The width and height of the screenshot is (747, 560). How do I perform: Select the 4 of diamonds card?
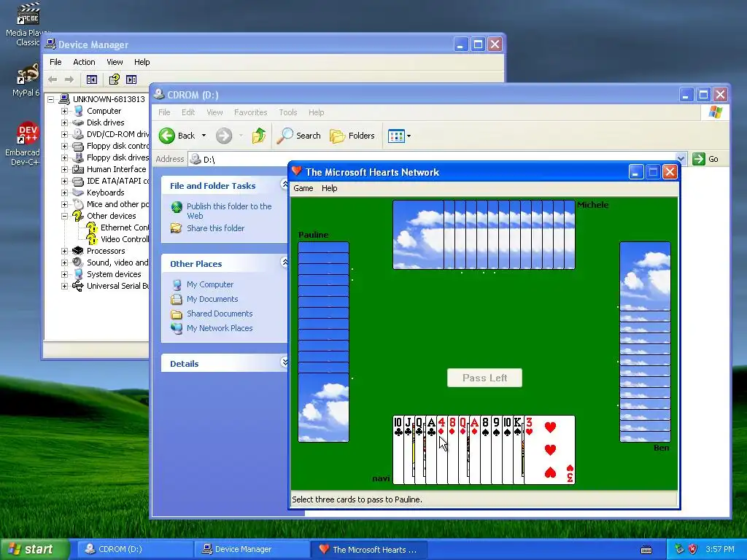(x=441, y=449)
